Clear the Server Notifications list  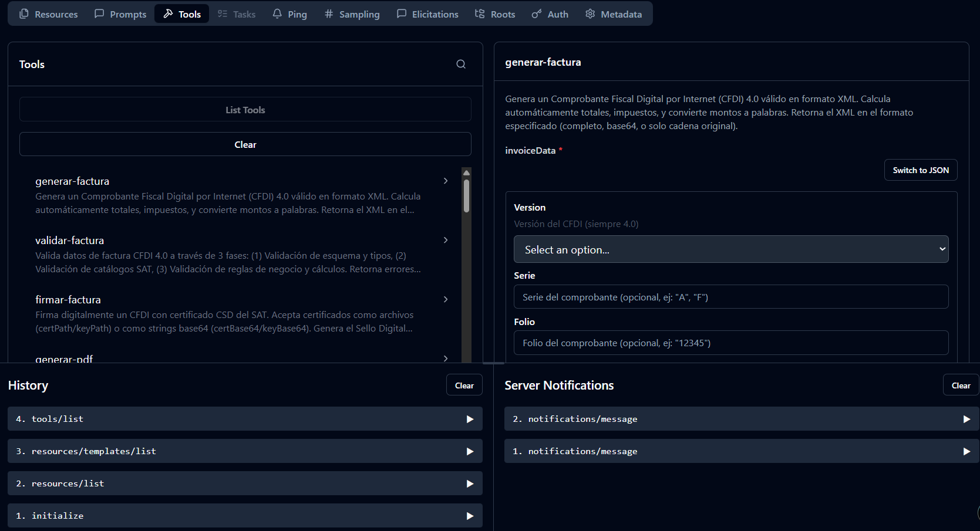click(960, 385)
